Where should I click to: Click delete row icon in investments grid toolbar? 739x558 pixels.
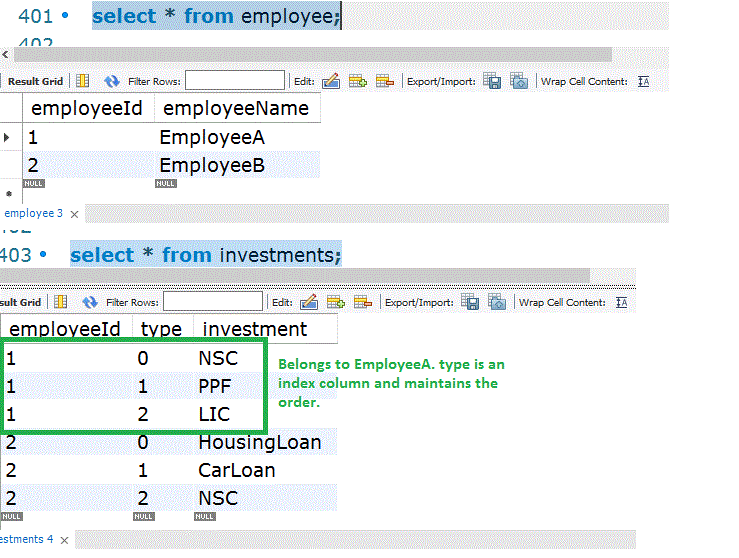pos(362,302)
